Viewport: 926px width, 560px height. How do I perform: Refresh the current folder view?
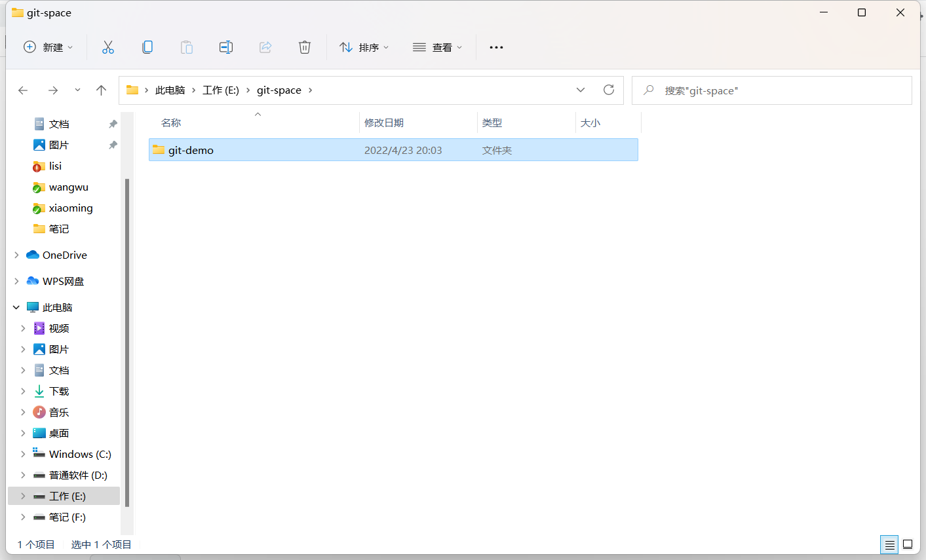609,90
